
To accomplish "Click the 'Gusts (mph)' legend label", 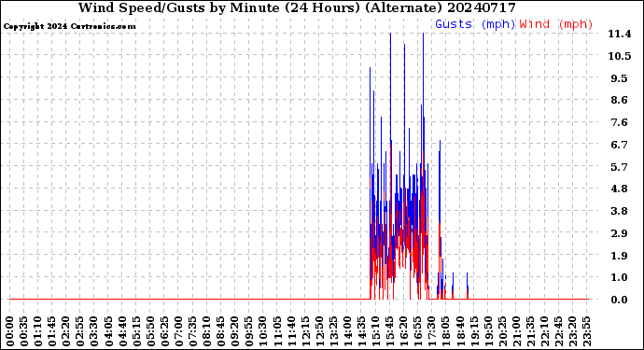I will [475, 24].
